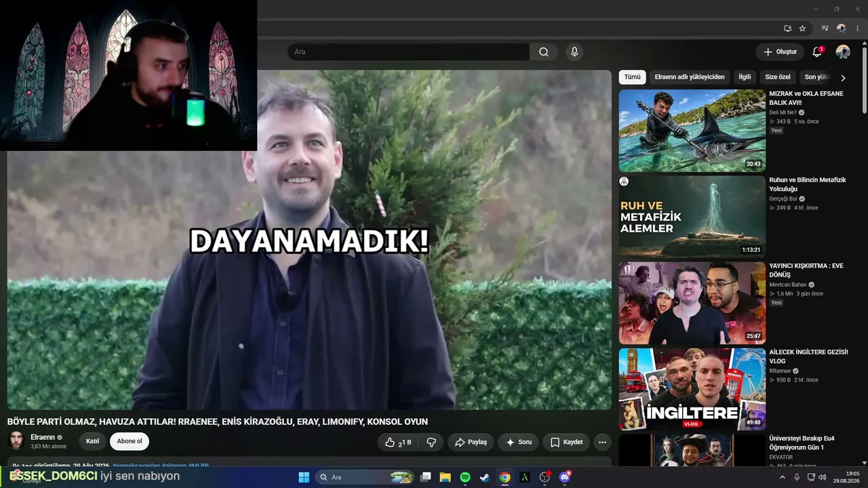This screenshot has height=488, width=868.
Task: Click the YouTube search magnifier button
Action: coord(544,52)
